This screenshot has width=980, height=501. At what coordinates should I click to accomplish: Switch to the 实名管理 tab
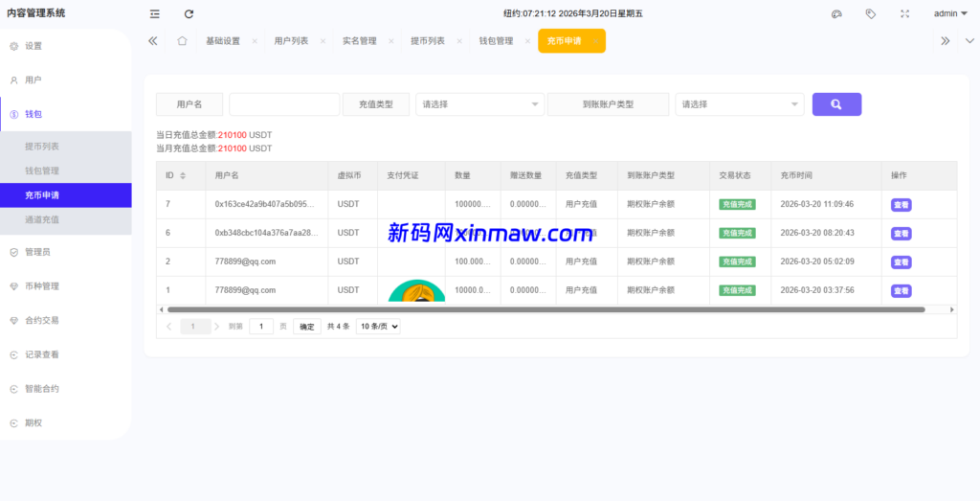[360, 40]
